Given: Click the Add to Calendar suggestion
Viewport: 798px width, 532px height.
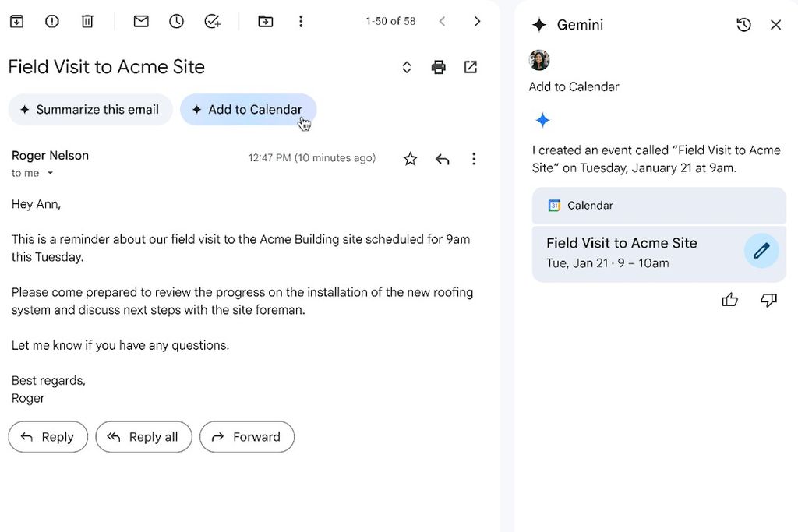Looking at the screenshot, I should tap(248, 110).
